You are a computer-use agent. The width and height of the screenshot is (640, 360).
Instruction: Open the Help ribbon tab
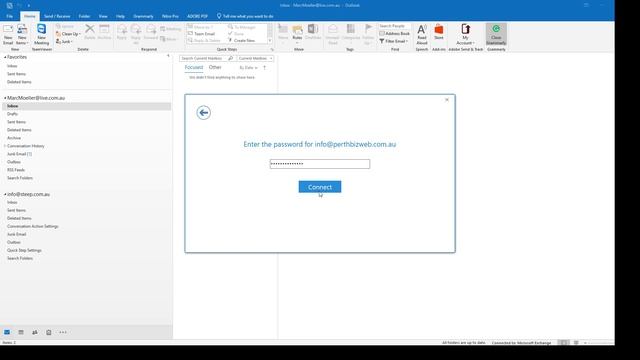tap(120, 16)
